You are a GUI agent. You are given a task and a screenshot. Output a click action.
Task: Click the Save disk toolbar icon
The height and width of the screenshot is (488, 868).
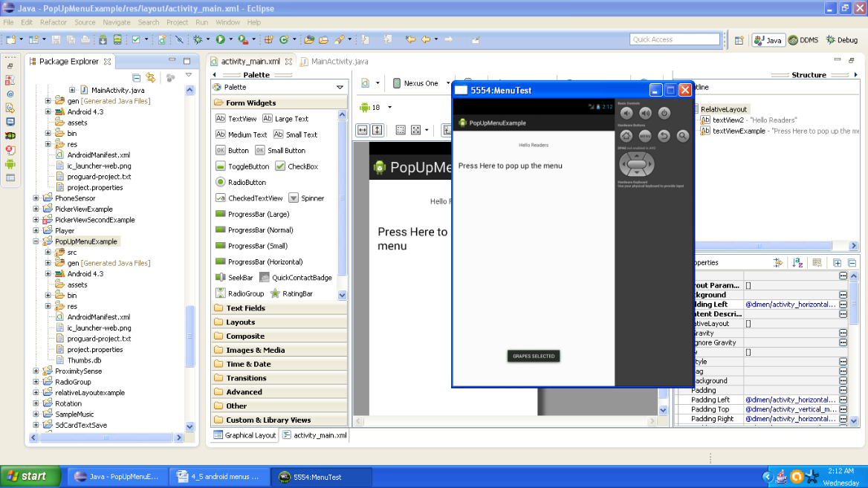tap(56, 39)
